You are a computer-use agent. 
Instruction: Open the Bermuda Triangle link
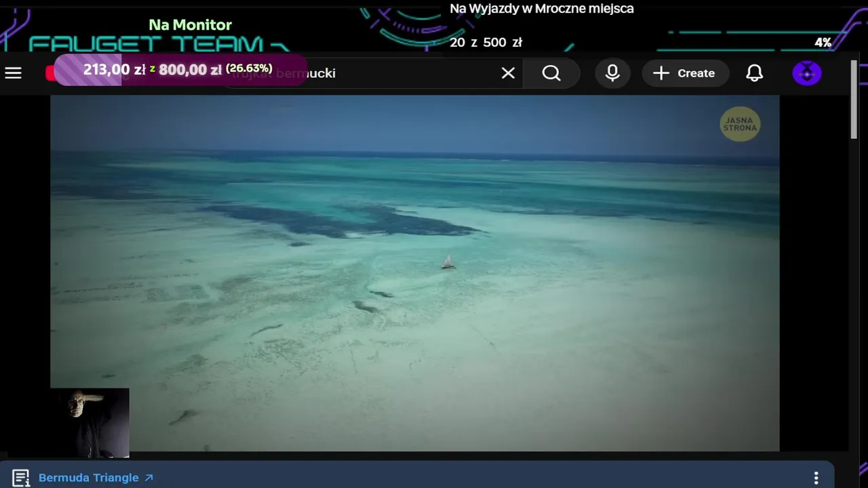point(96,478)
